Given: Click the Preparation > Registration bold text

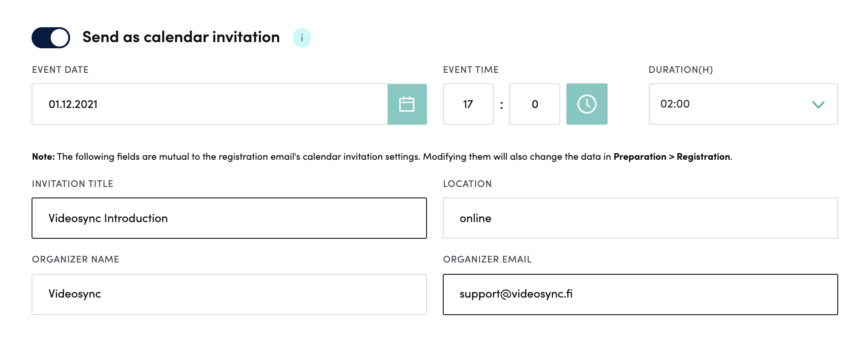Looking at the screenshot, I should pyautogui.click(x=672, y=157).
